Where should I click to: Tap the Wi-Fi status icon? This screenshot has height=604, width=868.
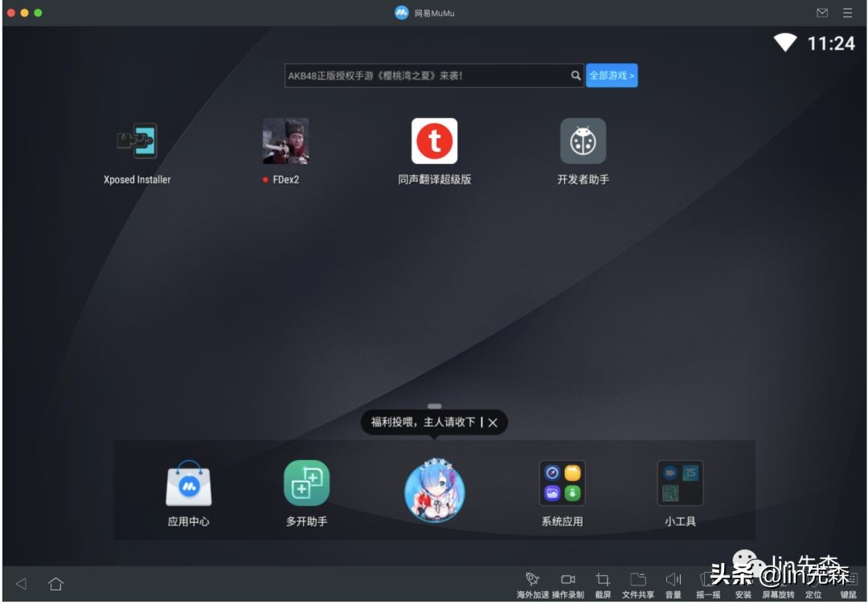click(x=785, y=43)
